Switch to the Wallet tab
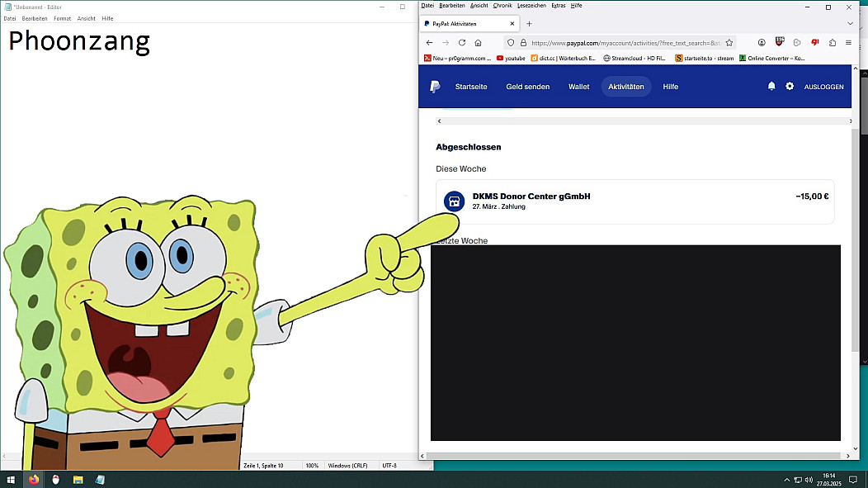Screen dimensions: 868x488 578,87
